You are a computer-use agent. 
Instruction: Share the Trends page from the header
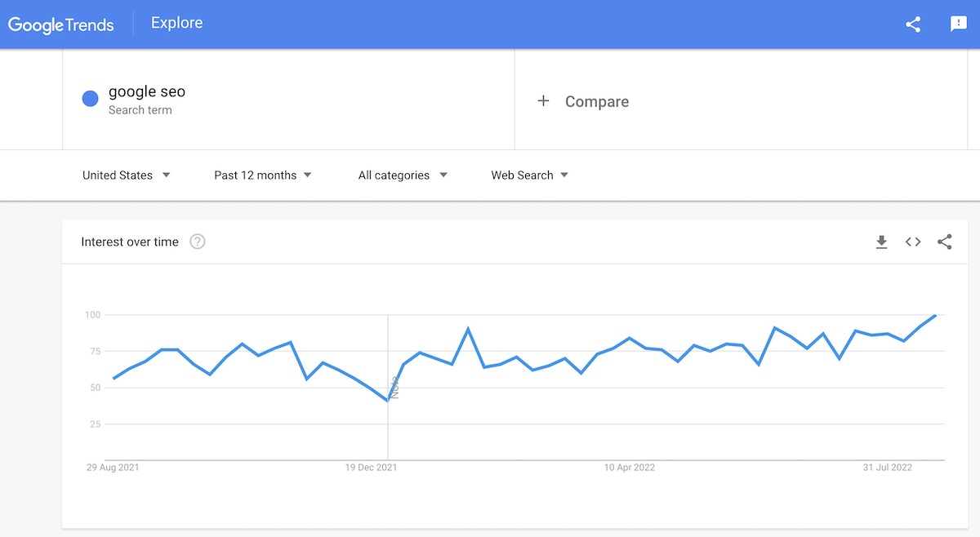[x=912, y=24]
